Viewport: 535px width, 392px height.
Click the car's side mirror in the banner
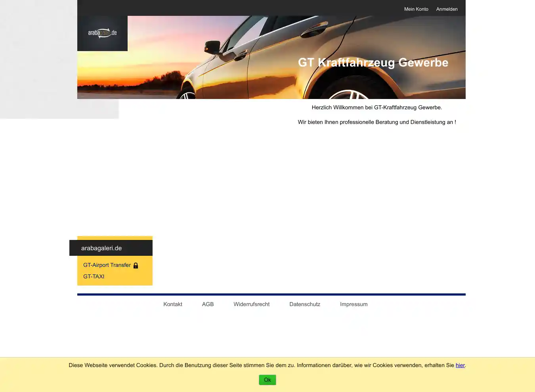pyautogui.click(x=213, y=47)
